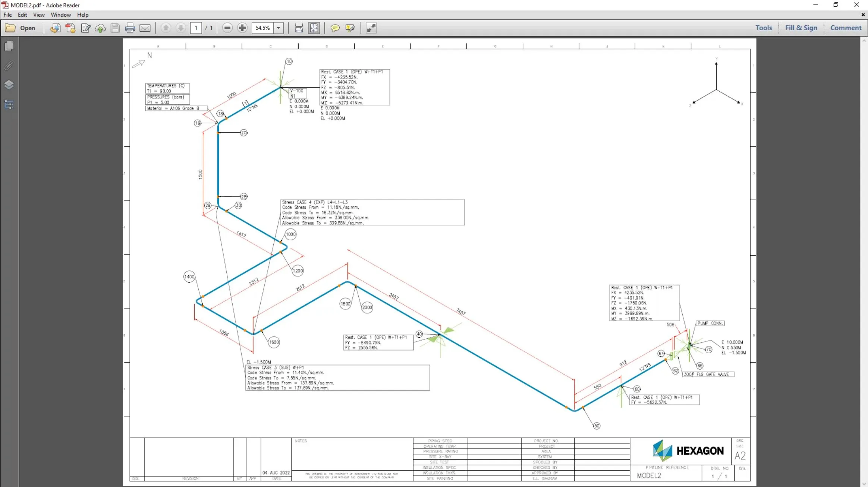
Task: Toggle read mode with the expand arrows
Action: pyautogui.click(x=371, y=28)
